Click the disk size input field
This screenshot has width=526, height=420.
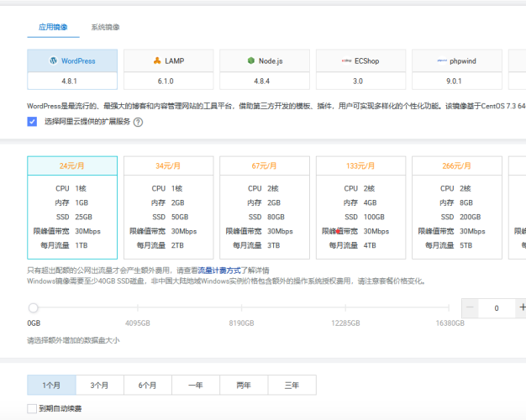pos(497,308)
